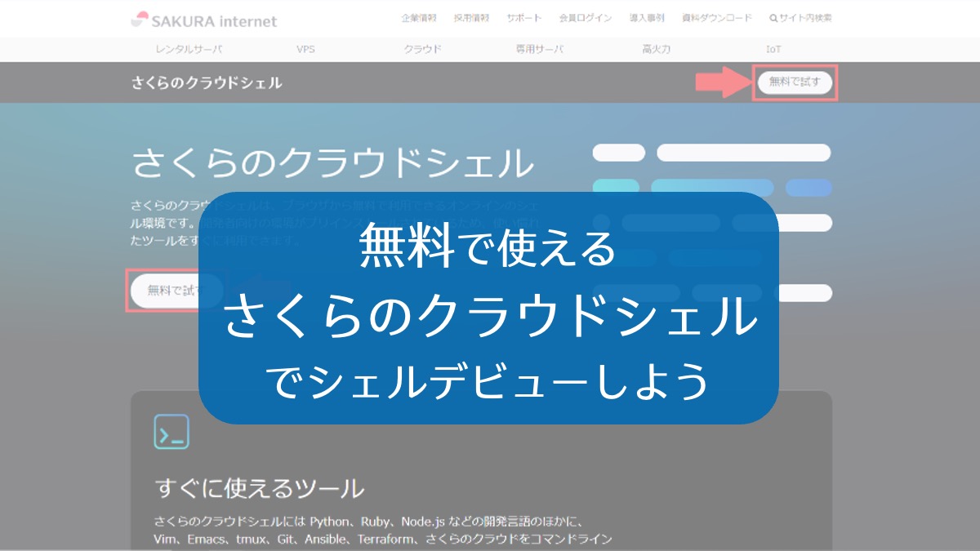Click the すぐに使えるツール heading
The width and height of the screenshot is (980, 551).
260,488
